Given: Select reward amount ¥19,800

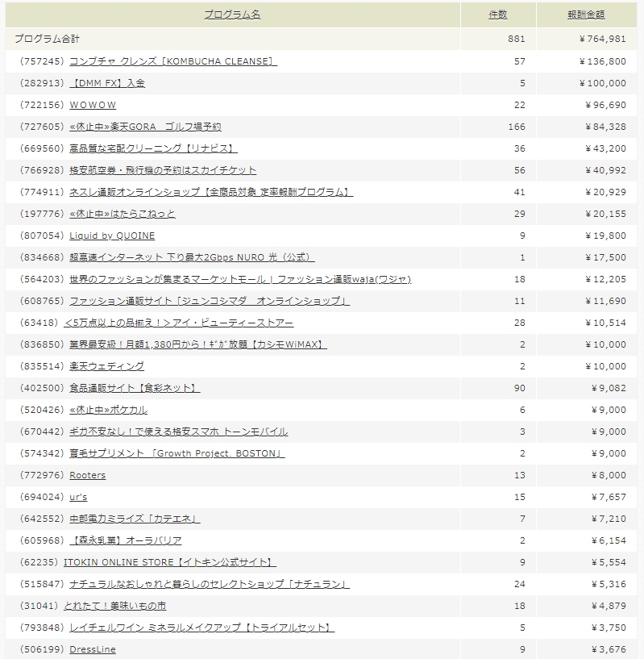Looking at the screenshot, I should point(605,236).
